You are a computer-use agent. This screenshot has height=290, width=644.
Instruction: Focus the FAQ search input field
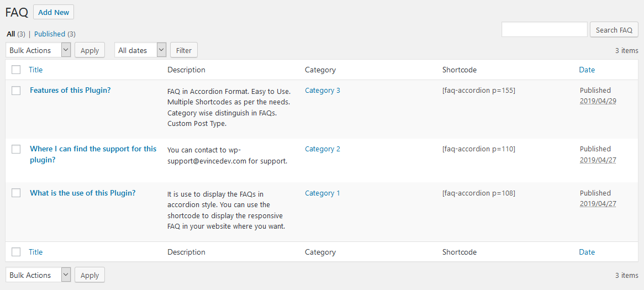coord(544,30)
